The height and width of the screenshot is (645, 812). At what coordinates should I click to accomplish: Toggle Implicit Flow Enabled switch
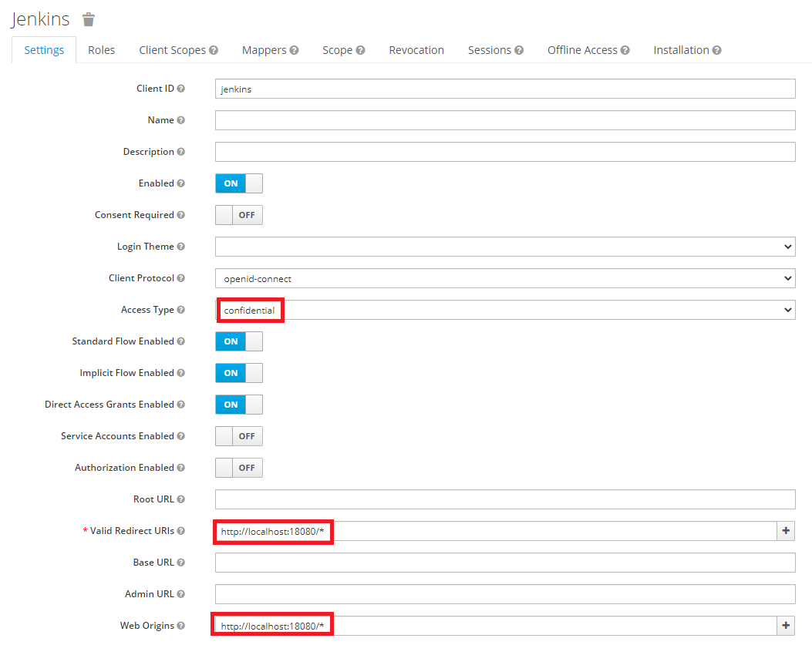[239, 373]
